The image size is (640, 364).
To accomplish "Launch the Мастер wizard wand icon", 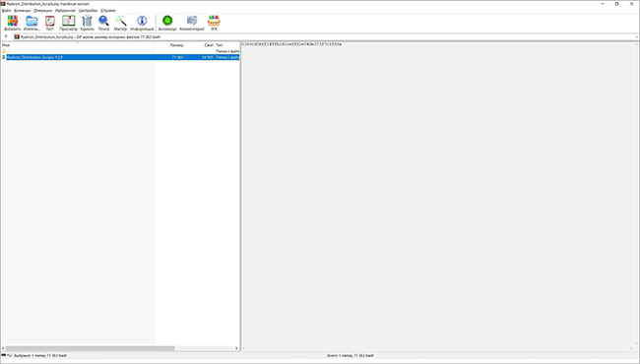I will click(120, 23).
